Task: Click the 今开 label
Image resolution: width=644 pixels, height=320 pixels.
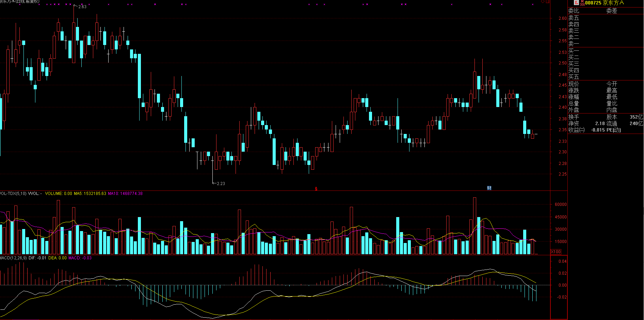Action: point(612,84)
